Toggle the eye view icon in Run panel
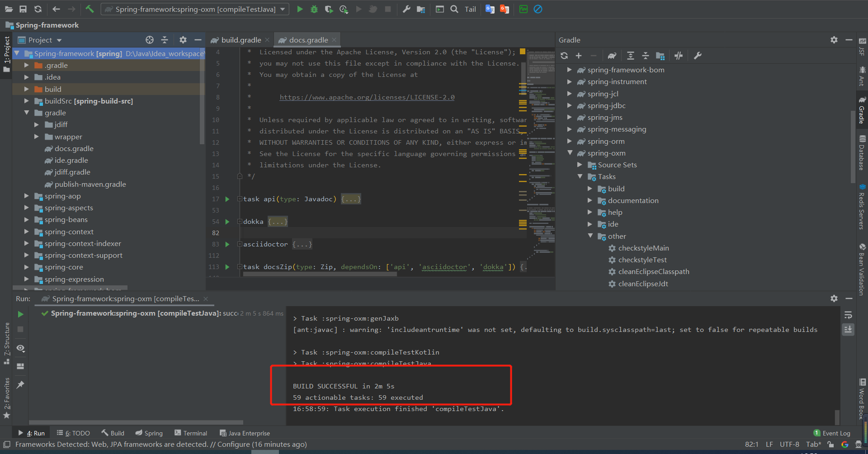This screenshot has width=868, height=454. [x=20, y=348]
